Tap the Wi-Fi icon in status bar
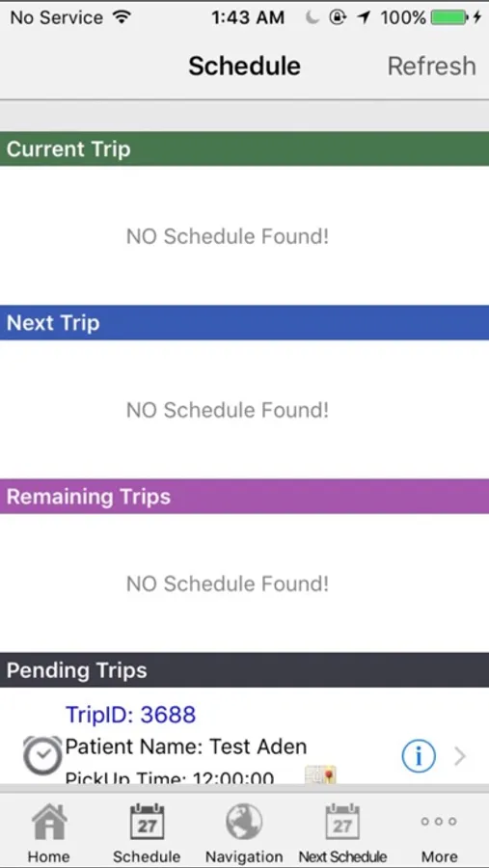Screen dimensions: 489x868 [x=121, y=17]
